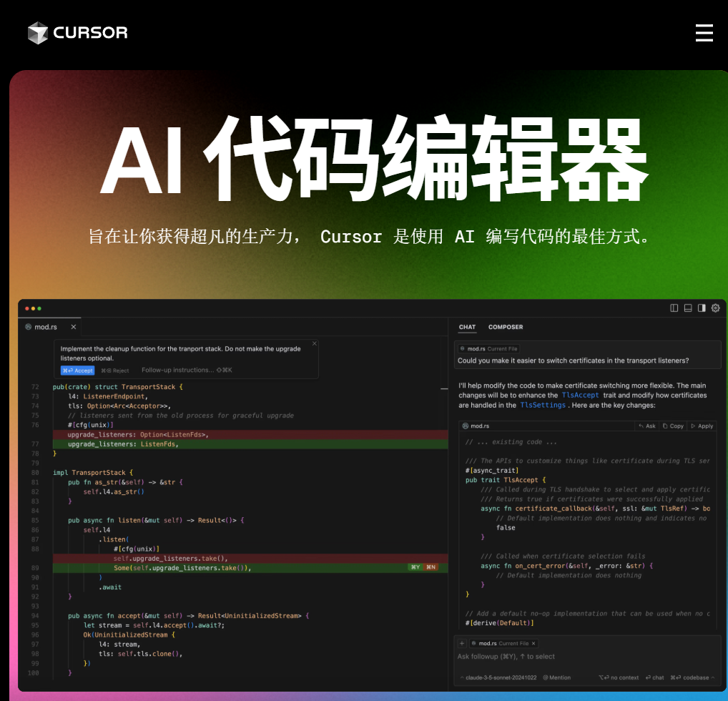Screen dimensions: 728x701
Task: Close the mod.rs editor tab
Action: coord(74,327)
